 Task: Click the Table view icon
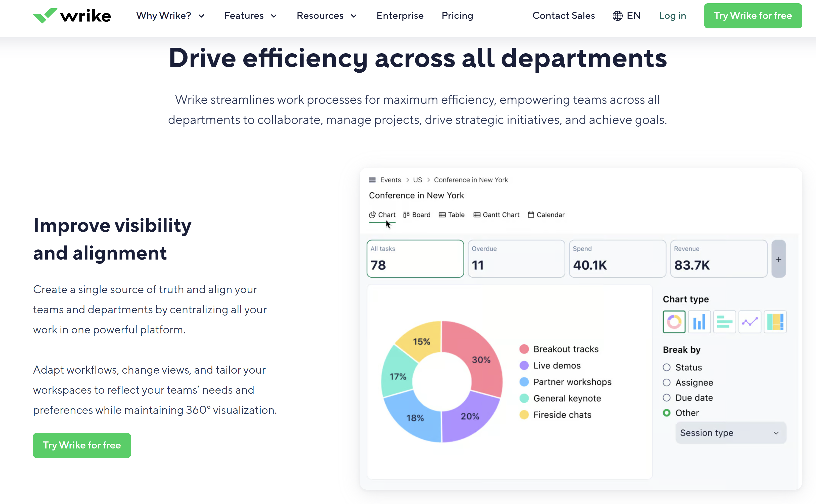coord(442,214)
